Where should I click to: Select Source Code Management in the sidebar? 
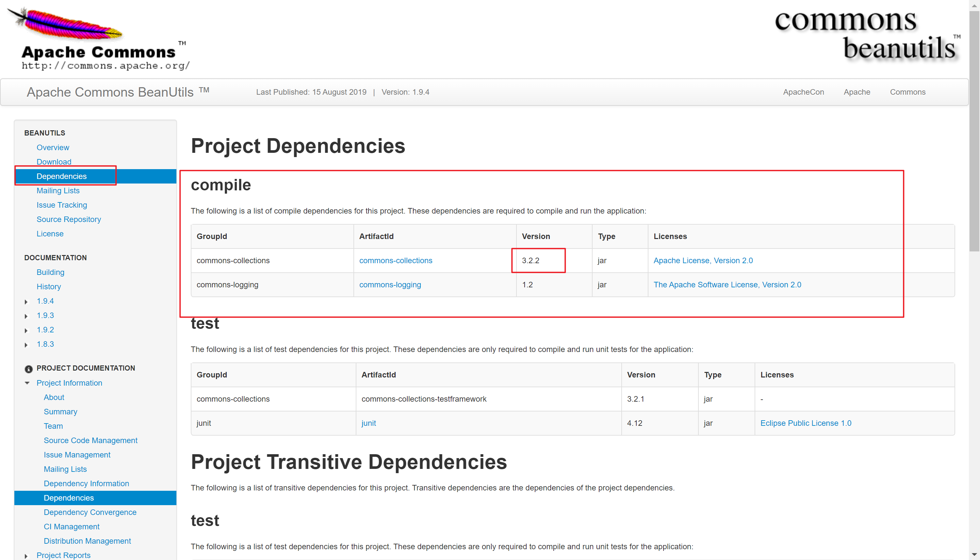point(91,440)
